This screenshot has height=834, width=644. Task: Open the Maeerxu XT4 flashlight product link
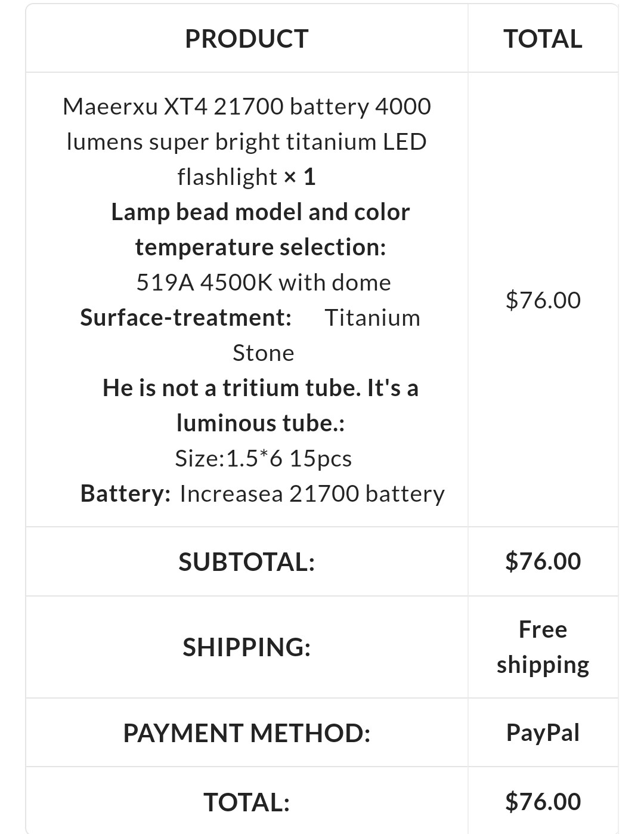click(x=246, y=141)
